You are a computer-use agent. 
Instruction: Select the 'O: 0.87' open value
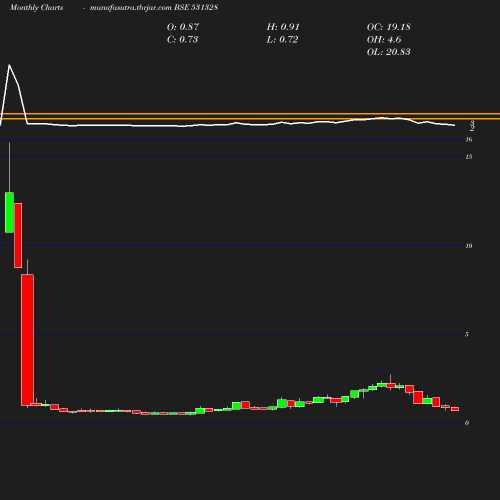click(x=183, y=27)
